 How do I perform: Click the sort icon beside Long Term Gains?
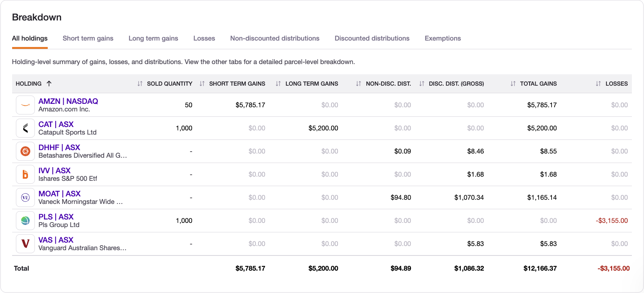coord(278,84)
